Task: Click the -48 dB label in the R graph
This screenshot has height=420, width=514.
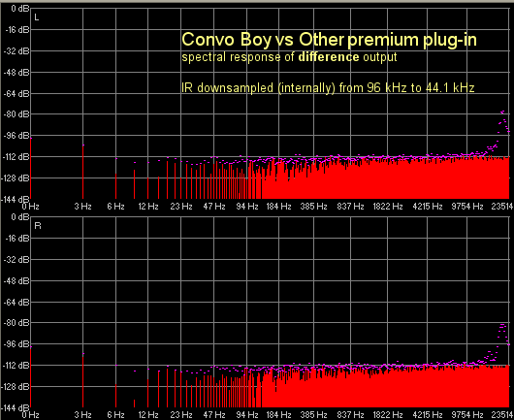Action: coord(17,281)
